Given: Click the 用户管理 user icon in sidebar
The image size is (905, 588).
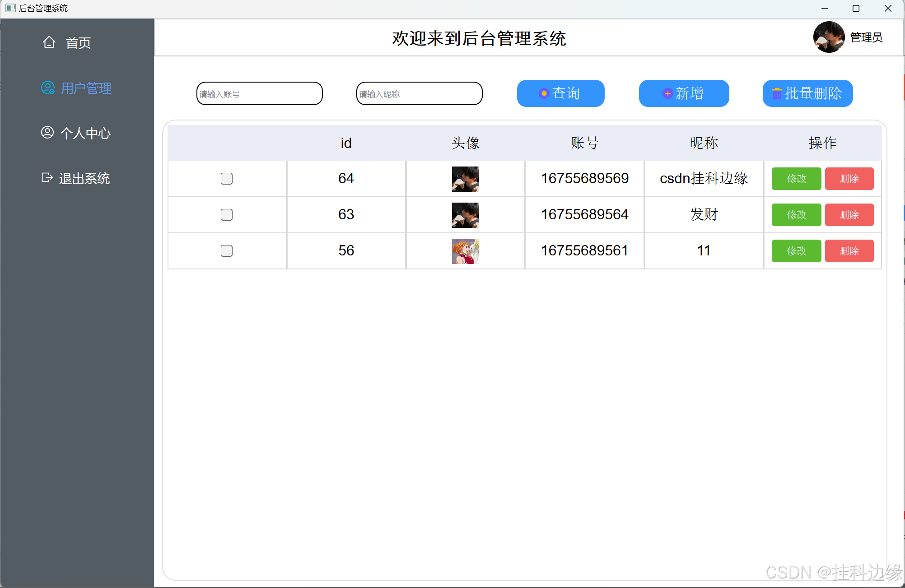Looking at the screenshot, I should tap(47, 88).
